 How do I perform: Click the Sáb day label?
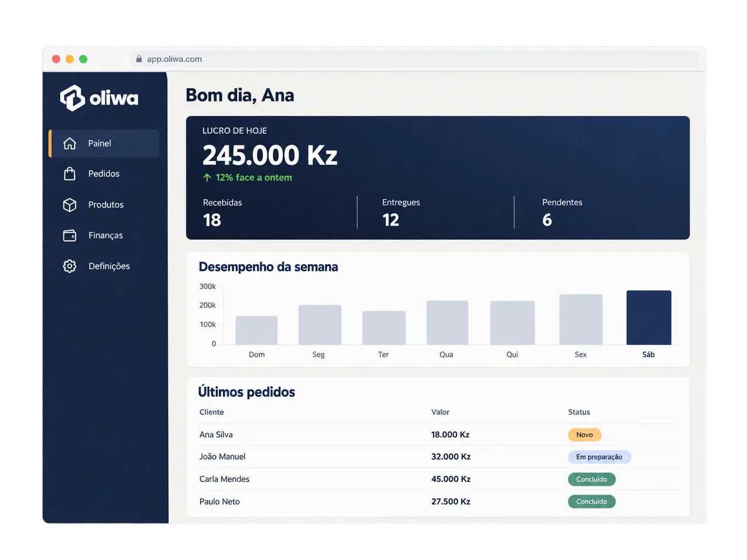click(x=648, y=355)
